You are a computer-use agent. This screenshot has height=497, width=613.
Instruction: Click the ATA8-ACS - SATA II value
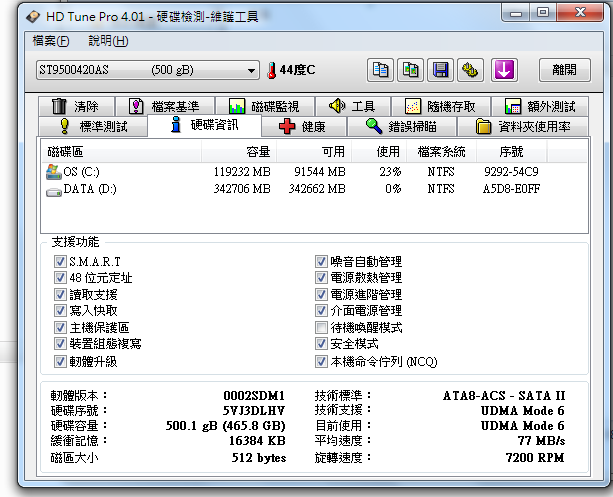point(504,396)
